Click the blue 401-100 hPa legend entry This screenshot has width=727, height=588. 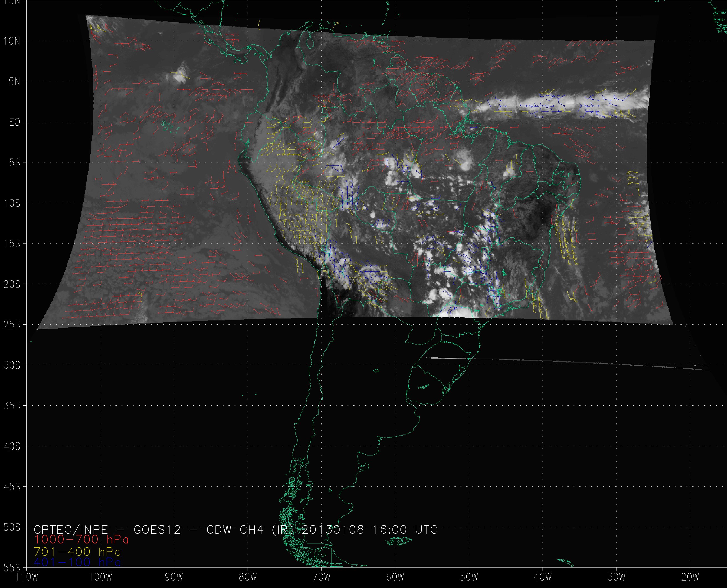coord(77,562)
